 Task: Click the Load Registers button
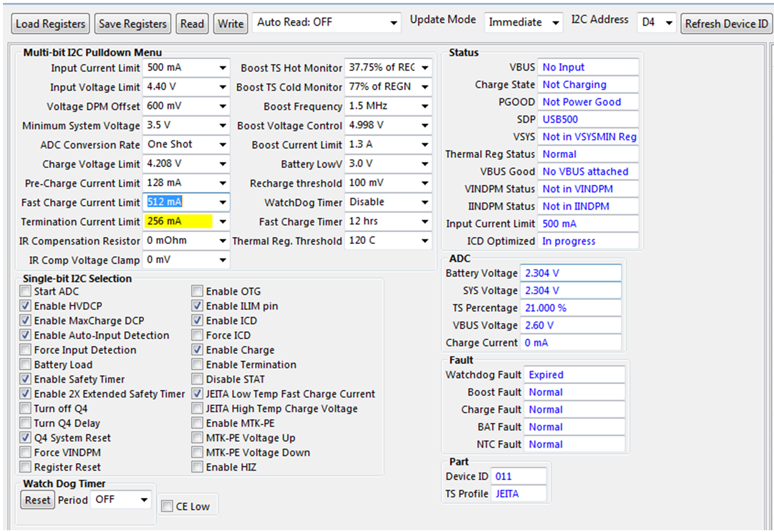[x=49, y=24]
